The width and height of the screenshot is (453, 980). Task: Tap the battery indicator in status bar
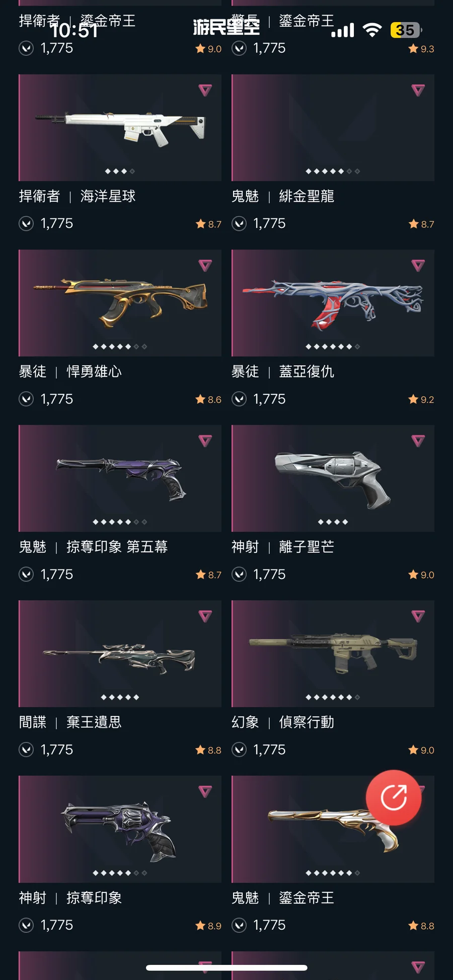point(406,30)
